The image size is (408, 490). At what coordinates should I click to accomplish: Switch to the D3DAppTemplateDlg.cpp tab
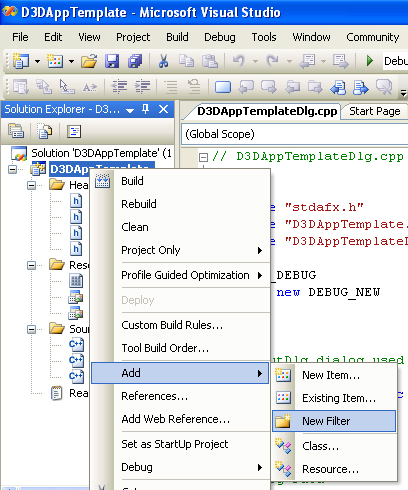(x=267, y=111)
